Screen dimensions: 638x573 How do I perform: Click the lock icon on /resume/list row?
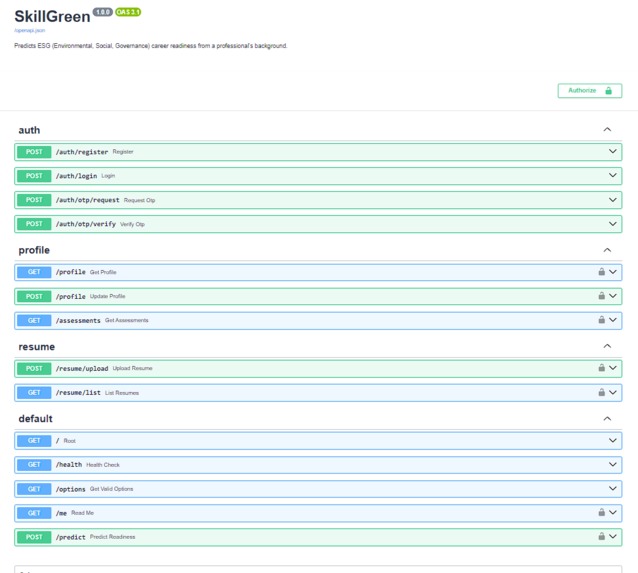tap(601, 392)
